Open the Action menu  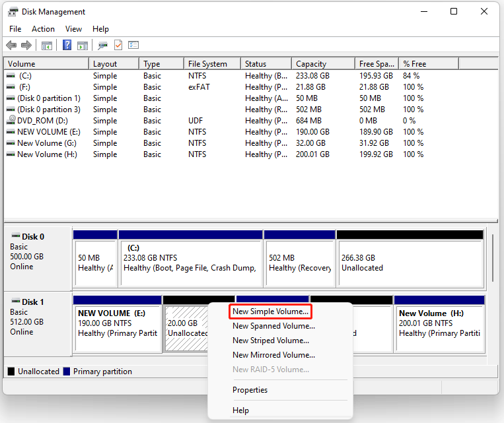43,29
